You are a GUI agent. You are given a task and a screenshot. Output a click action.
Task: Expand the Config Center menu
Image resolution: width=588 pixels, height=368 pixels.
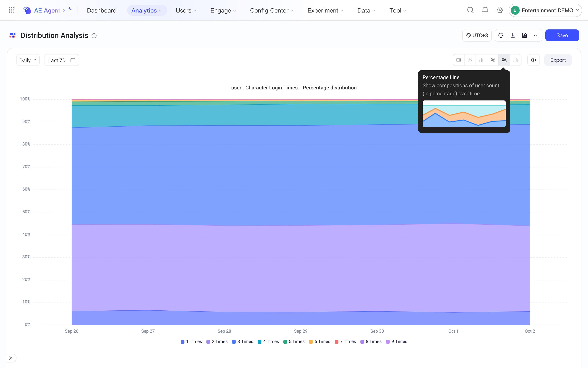[x=272, y=10]
